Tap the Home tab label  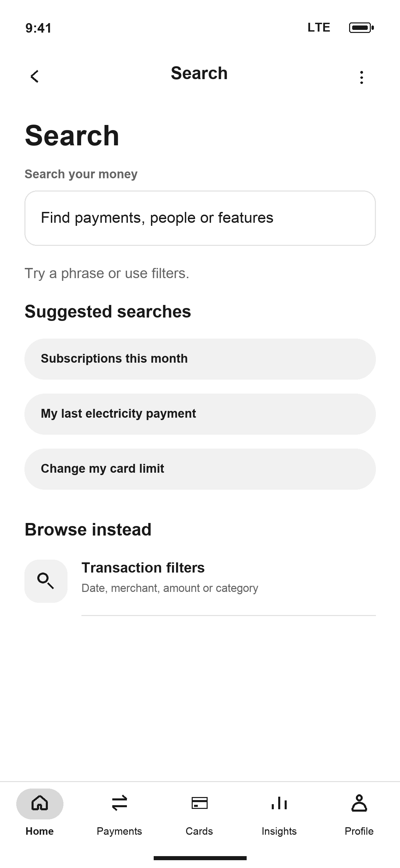click(x=40, y=831)
